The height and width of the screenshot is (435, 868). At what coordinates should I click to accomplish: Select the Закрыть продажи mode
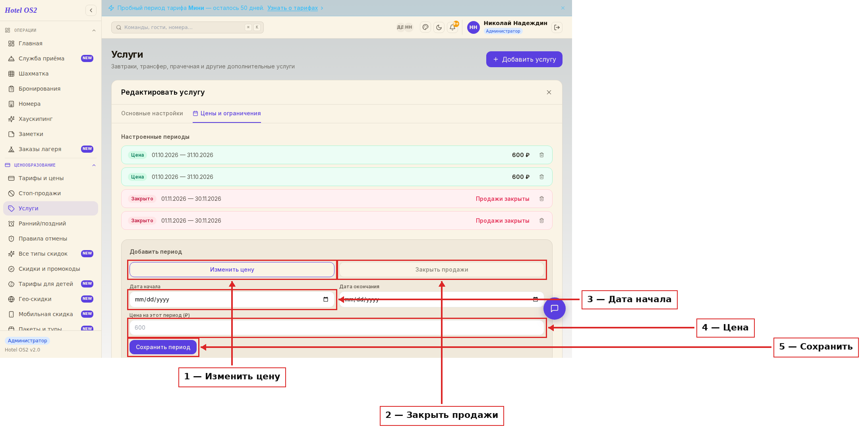(442, 270)
